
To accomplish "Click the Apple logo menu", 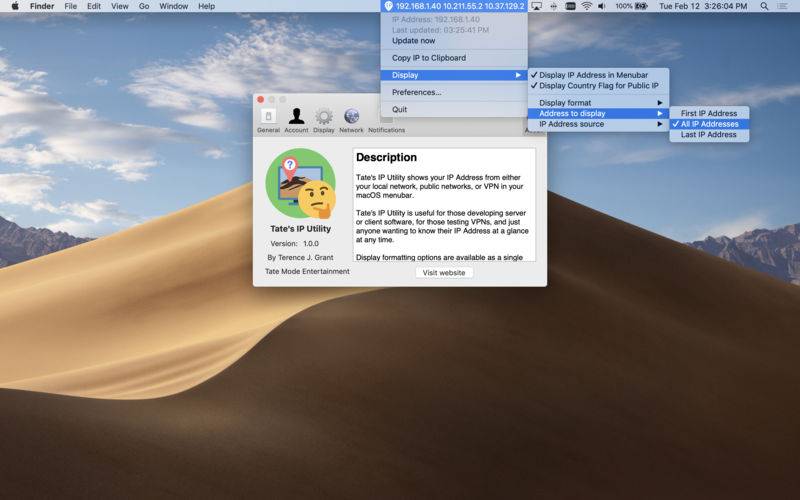I will pos(15,6).
